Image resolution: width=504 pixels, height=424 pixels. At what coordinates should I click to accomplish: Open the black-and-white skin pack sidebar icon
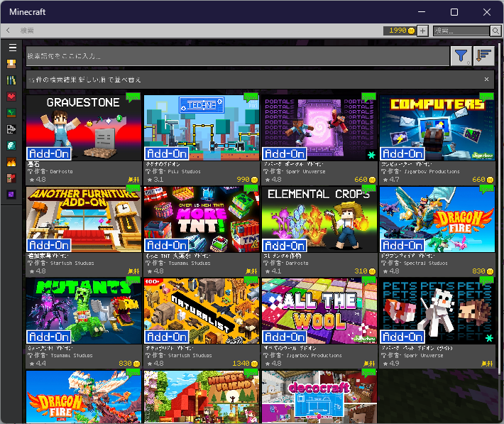pos(11,129)
